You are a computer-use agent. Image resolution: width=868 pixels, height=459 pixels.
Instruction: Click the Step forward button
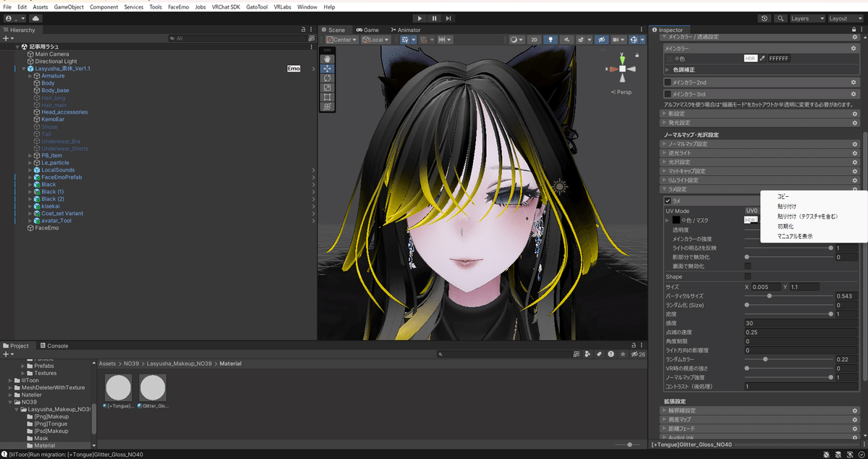pos(449,18)
